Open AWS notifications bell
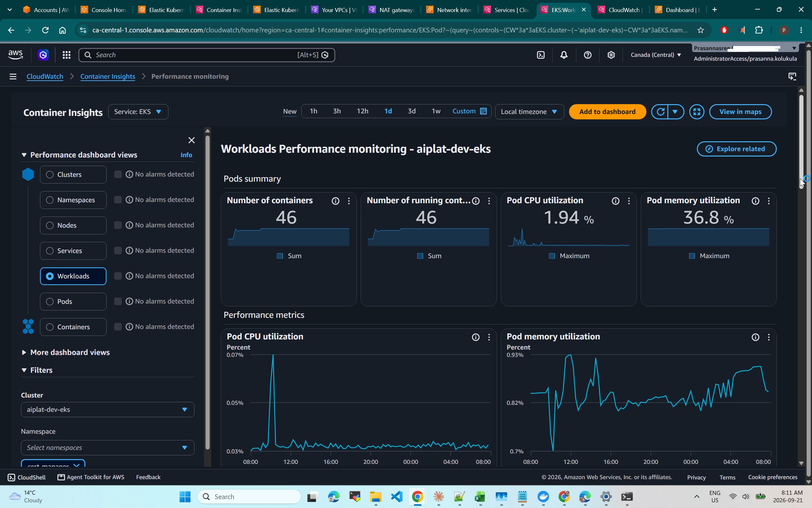 click(x=564, y=55)
